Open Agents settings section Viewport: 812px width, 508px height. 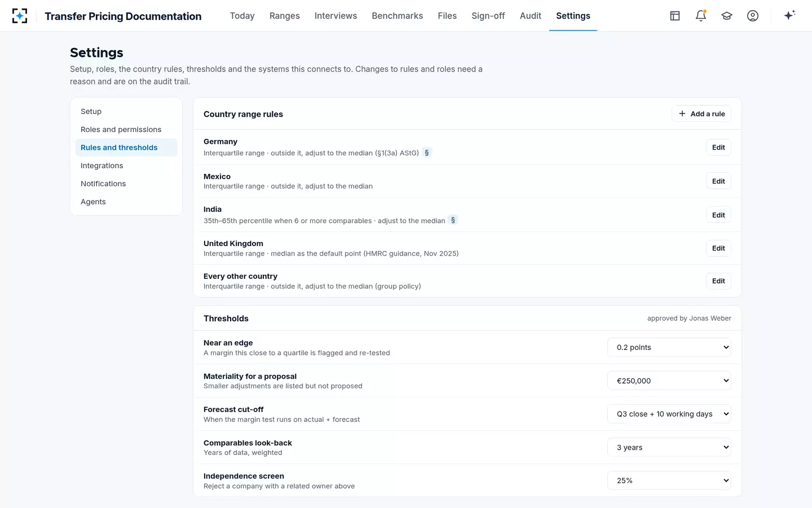126,202
